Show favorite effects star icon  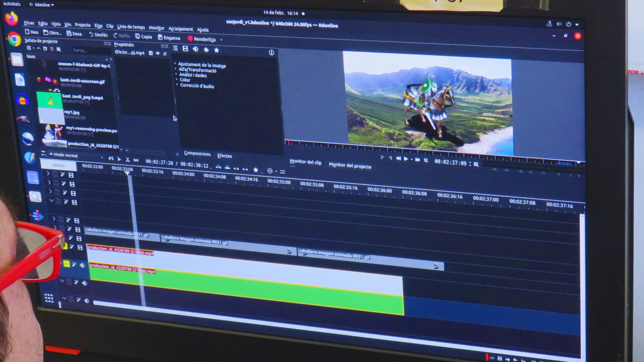click(217, 50)
